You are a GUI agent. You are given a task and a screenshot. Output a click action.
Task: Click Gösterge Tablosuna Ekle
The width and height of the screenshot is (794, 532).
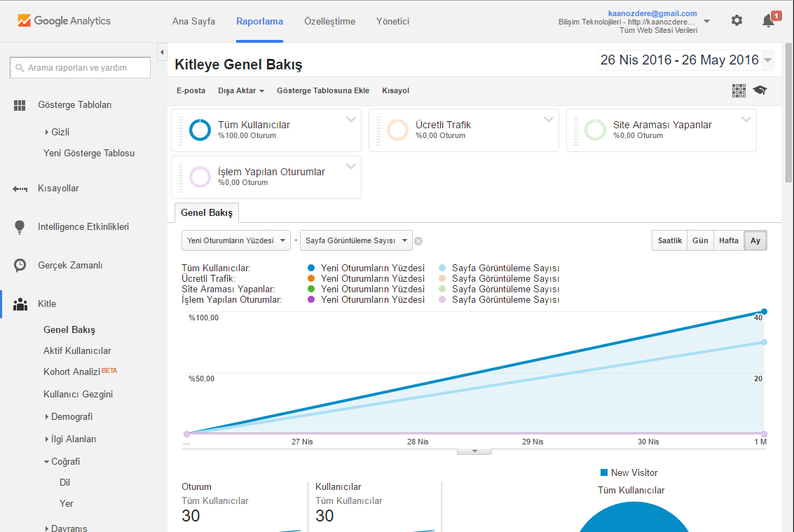[x=323, y=90]
